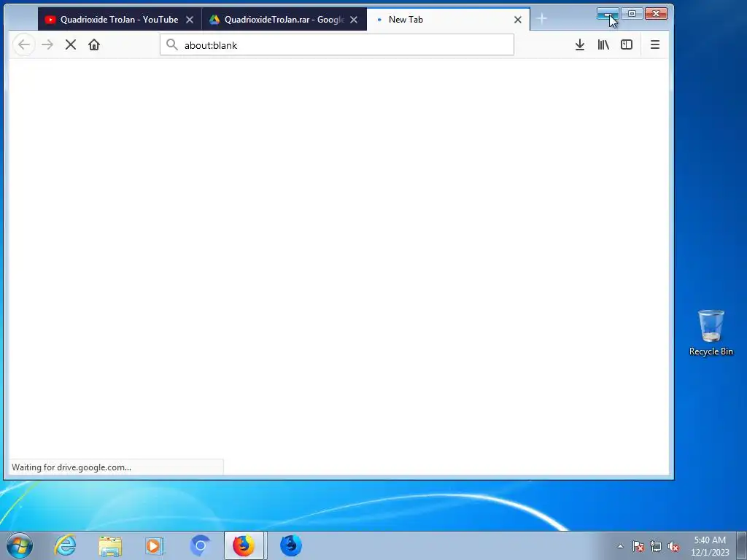The image size is (747, 560).
Task: Close the QuadrioxideTroJan.rar Google Drive tab
Action: coord(354,20)
